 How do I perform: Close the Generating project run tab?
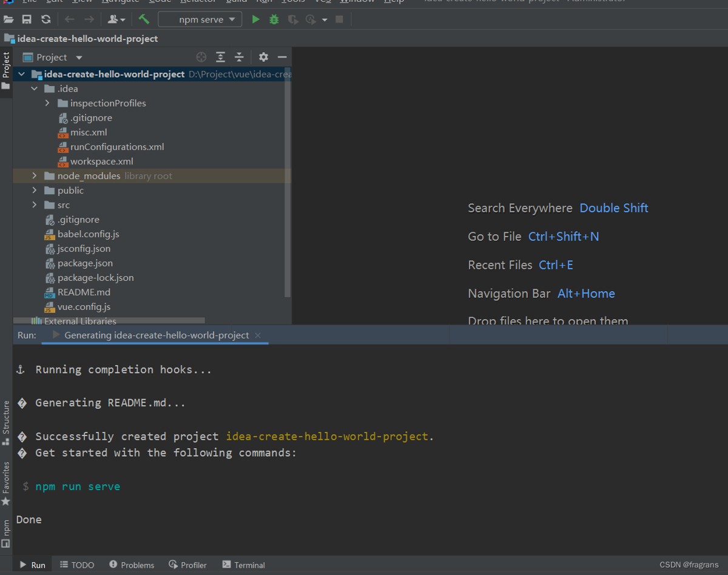[x=258, y=335]
